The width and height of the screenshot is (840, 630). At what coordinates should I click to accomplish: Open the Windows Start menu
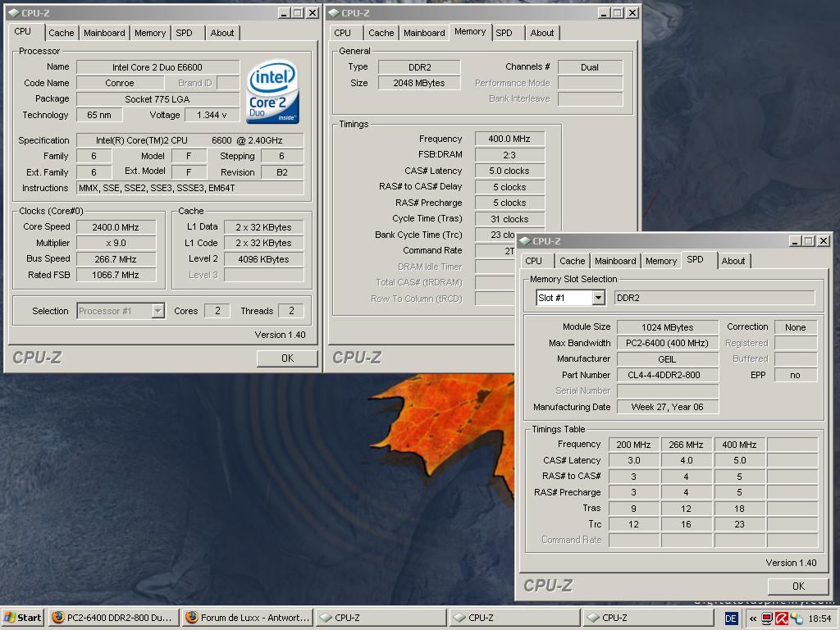click(x=22, y=618)
